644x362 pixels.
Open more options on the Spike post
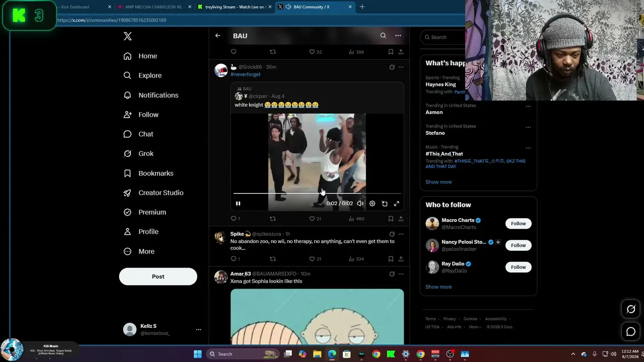pyautogui.click(x=401, y=234)
